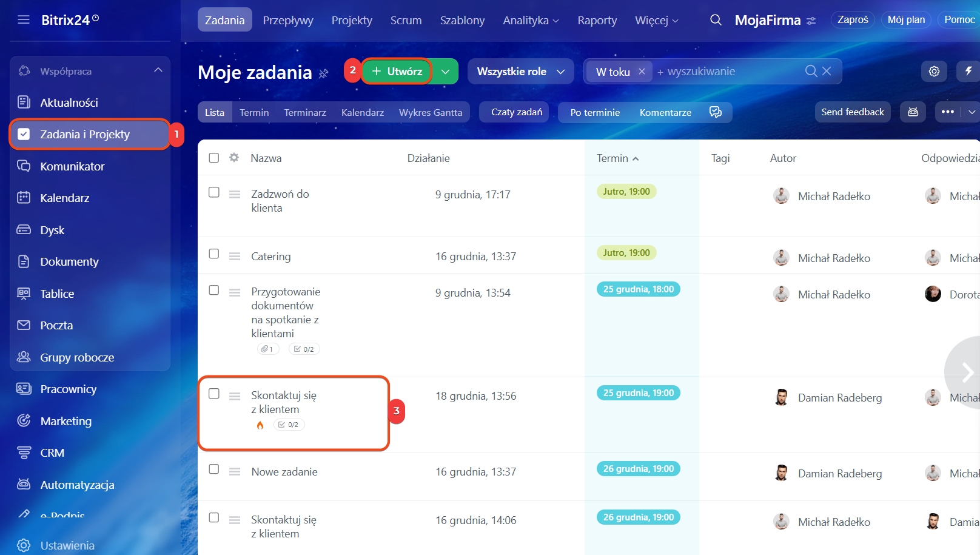This screenshot has height=555, width=980.
Task: Check the box for Catering task
Action: (214, 254)
